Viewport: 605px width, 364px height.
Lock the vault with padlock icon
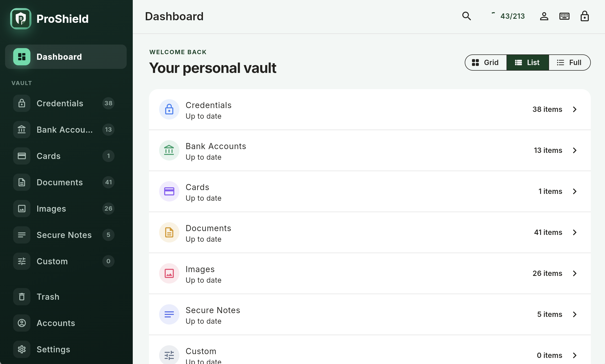(x=584, y=16)
